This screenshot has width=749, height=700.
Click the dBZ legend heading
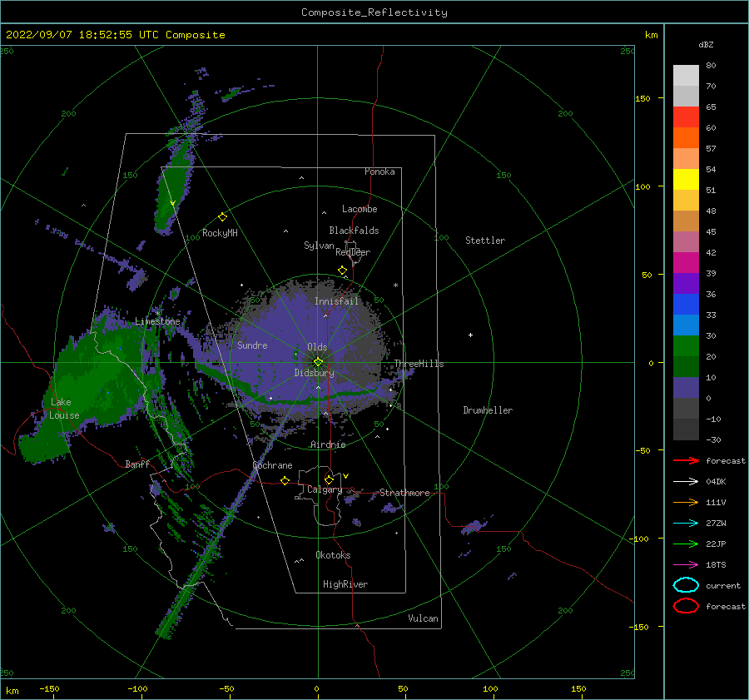click(706, 44)
